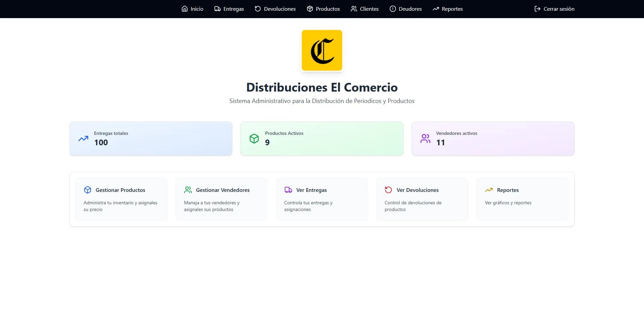
Task: Go to Entregas in the navigation bar
Action: tap(229, 9)
